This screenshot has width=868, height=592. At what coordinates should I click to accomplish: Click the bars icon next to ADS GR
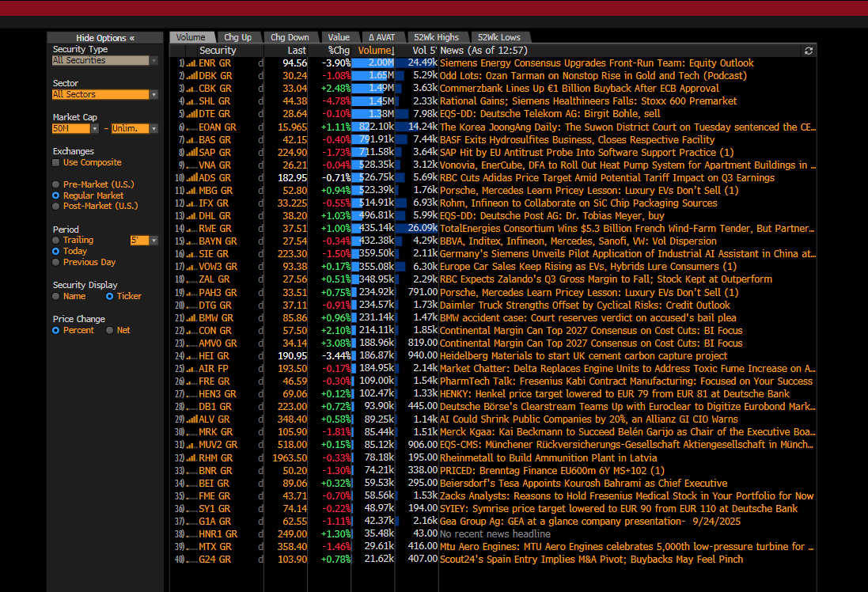(191, 178)
